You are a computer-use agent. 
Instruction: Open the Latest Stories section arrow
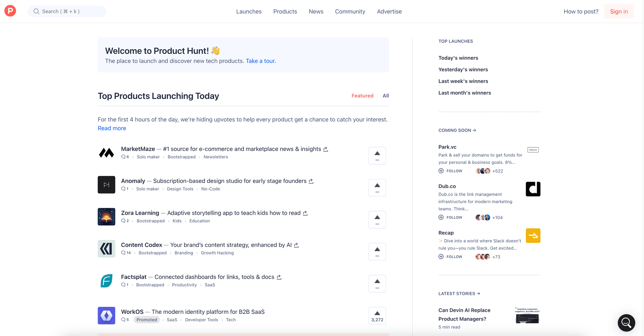pos(478,293)
